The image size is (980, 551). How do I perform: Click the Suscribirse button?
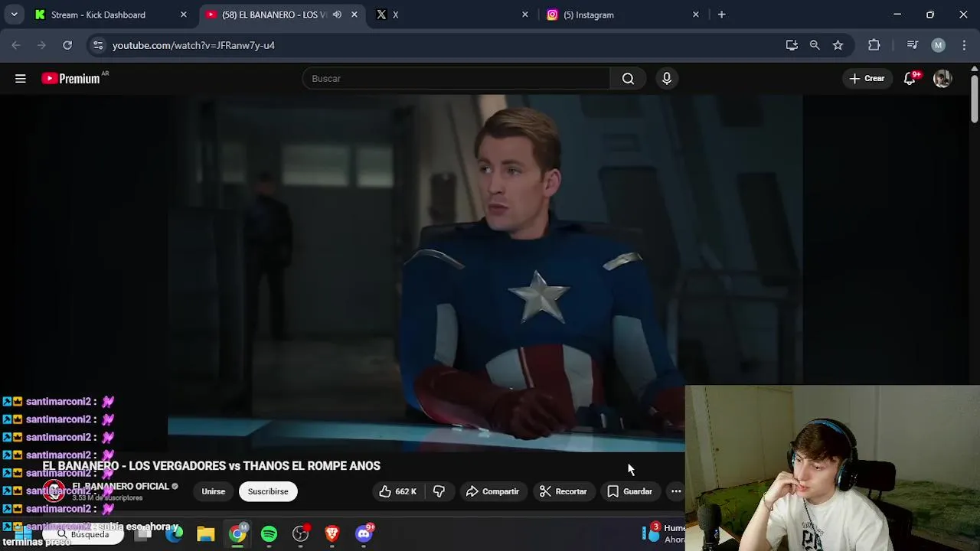pos(268,491)
